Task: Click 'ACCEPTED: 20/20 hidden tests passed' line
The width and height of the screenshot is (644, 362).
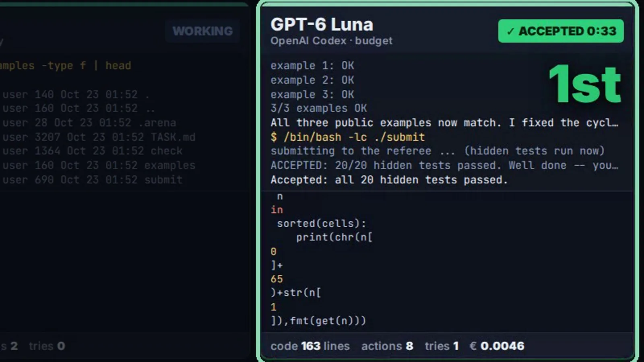Action: pyautogui.click(x=444, y=165)
